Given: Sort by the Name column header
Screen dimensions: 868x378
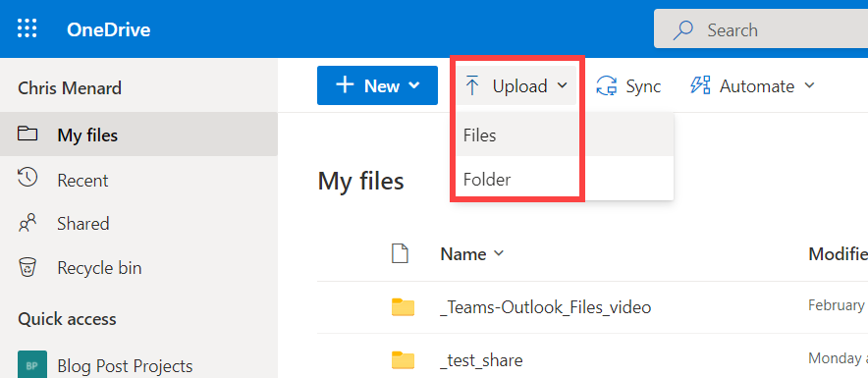Looking at the screenshot, I should 472,254.
